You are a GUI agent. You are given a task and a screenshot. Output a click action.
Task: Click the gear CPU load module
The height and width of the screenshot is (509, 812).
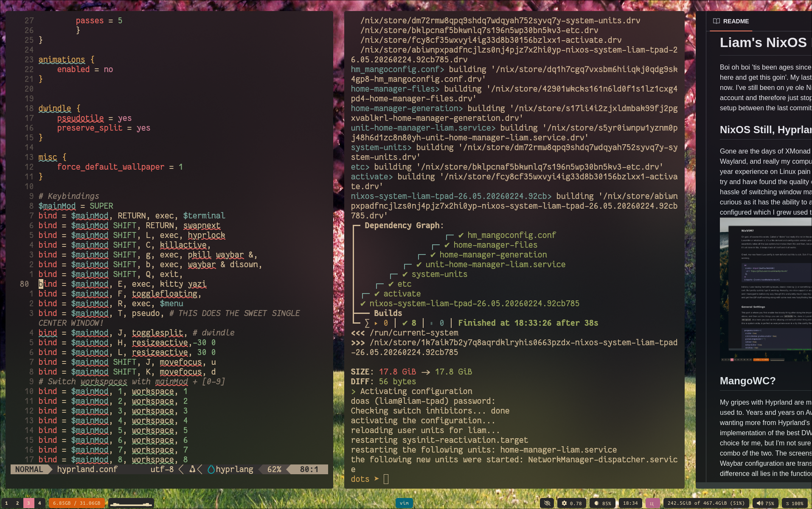(x=571, y=503)
